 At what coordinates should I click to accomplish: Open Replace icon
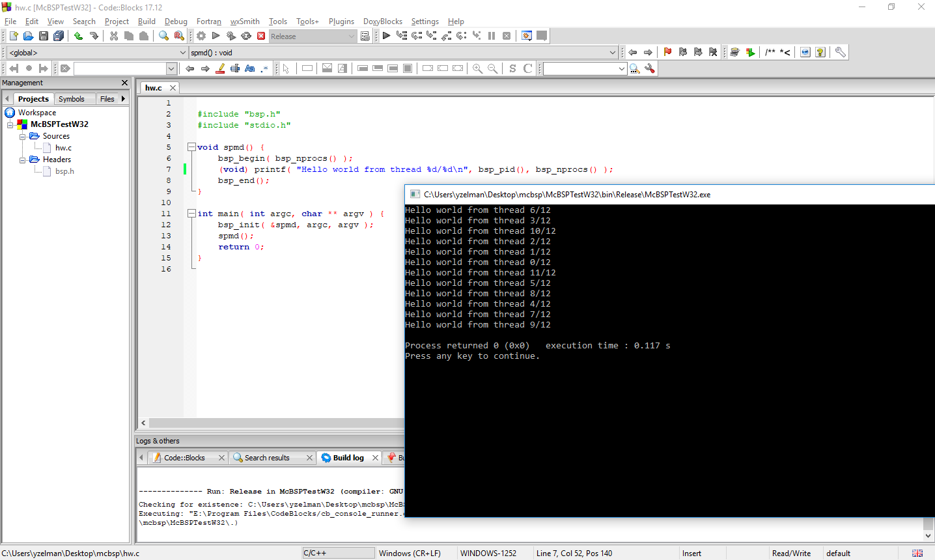tap(179, 36)
